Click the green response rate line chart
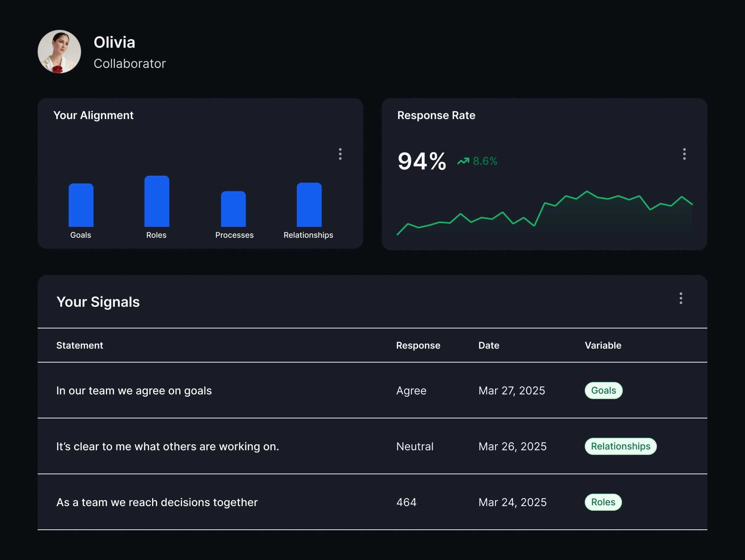Image resolution: width=745 pixels, height=560 pixels. coord(545,213)
